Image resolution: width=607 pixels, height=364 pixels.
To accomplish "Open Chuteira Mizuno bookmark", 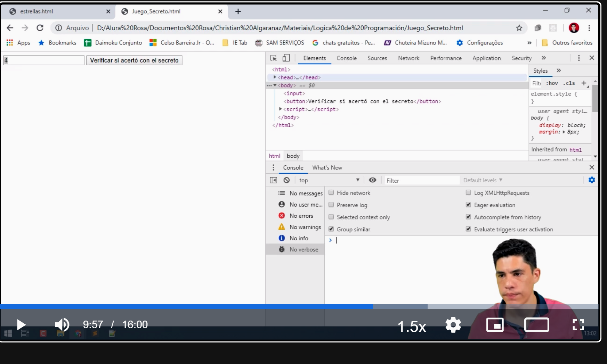I will tap(415, 43).
